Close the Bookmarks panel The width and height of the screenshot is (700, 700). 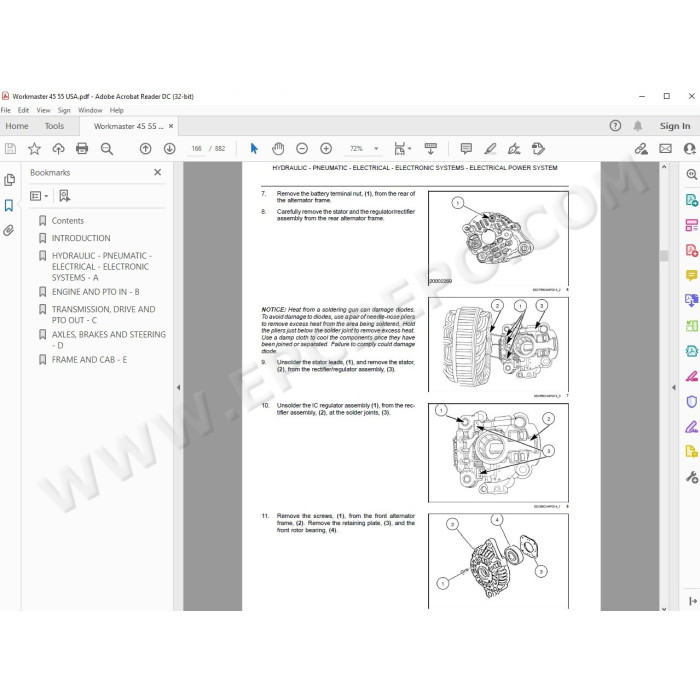(158, 172)
